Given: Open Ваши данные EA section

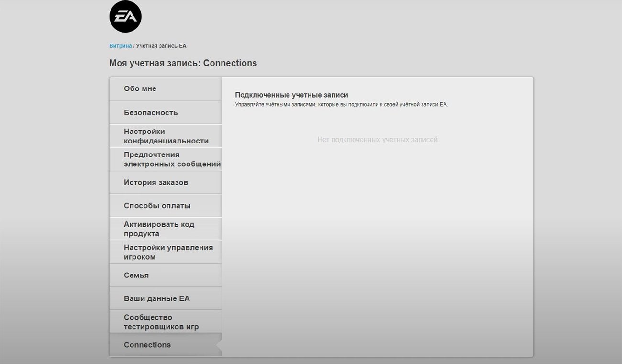Looking at the screenshot, I should pyautogui.click(x=166, y=298).
